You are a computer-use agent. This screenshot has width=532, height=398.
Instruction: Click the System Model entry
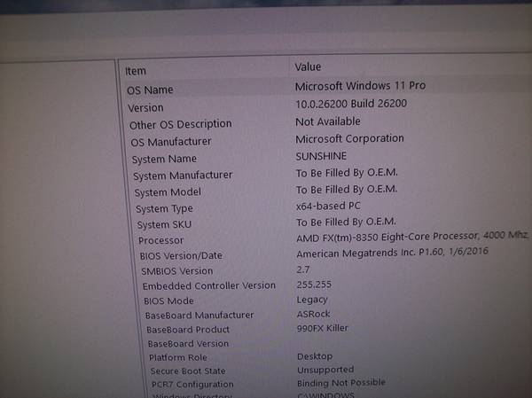(x=168, y=192)
